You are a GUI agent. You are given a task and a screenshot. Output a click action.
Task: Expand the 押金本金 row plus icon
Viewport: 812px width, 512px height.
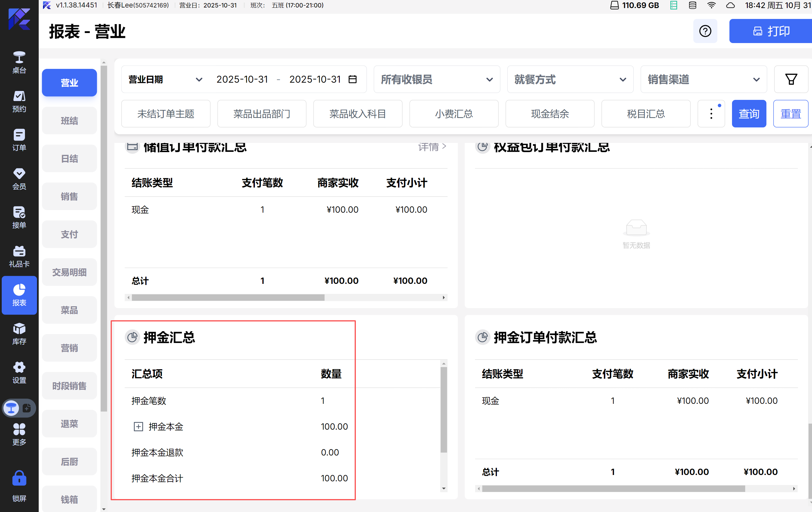[138, 426]
